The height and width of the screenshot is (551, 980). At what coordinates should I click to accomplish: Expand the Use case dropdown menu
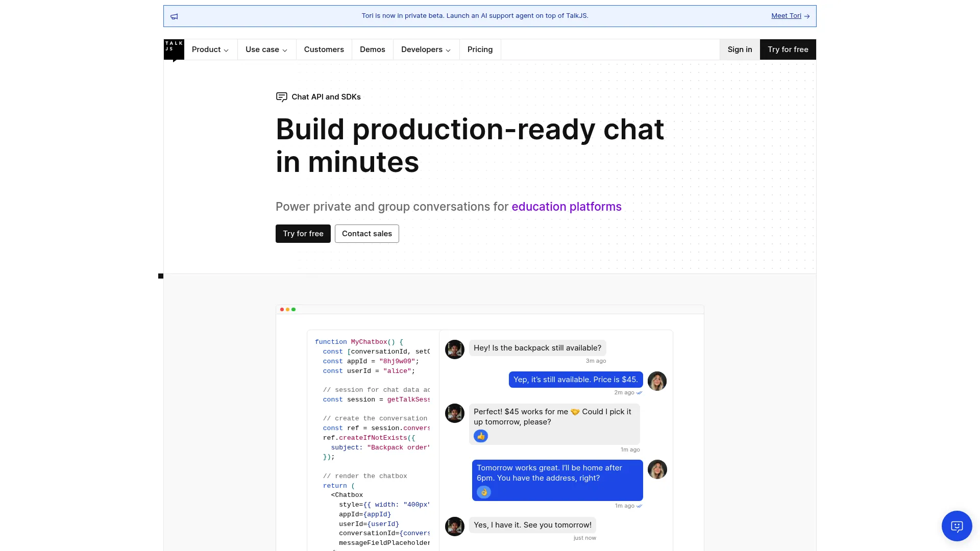click(266, 49)
